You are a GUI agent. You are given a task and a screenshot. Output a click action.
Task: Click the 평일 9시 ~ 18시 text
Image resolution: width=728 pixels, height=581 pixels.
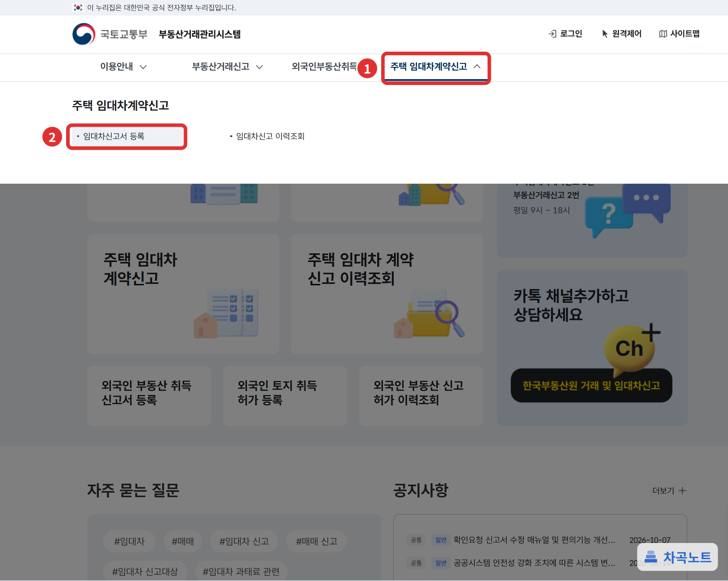tap(541, 210)
